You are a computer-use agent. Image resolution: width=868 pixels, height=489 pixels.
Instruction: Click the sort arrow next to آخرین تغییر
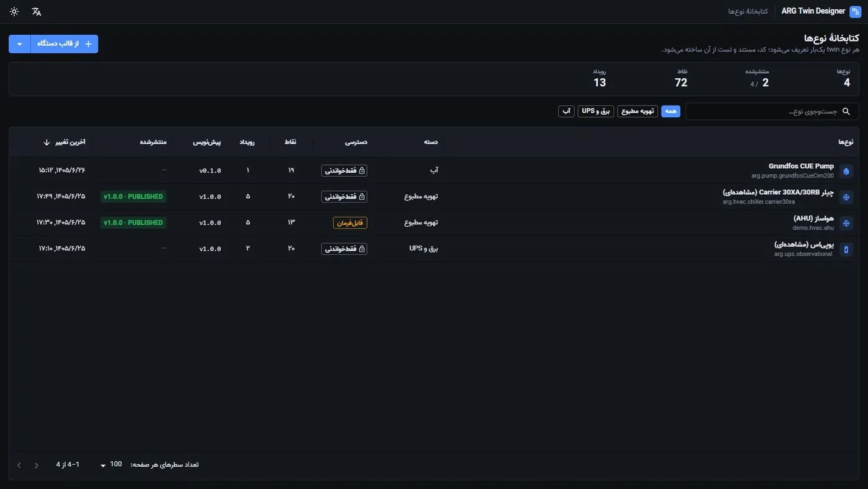tap(46, 142)
